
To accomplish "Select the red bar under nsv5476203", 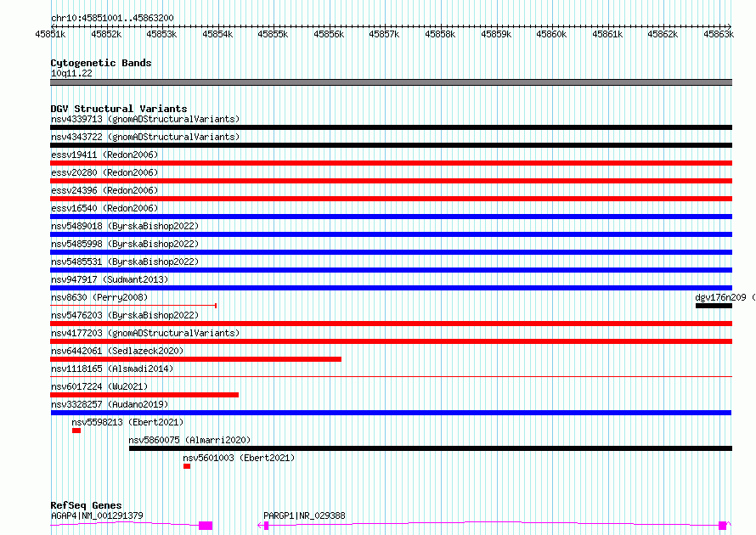I will point(391,324).
